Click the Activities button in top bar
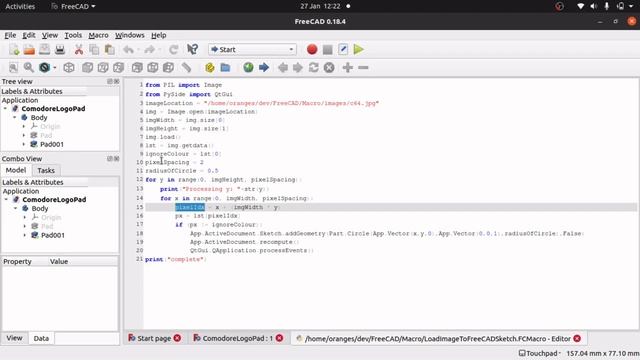 pos(20,6)
